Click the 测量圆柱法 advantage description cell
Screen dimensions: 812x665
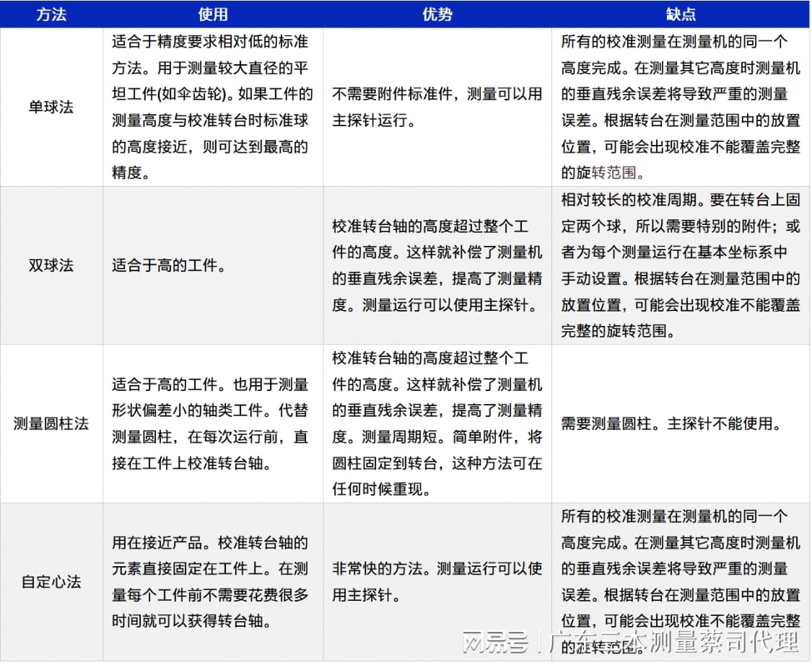(437, 424)
